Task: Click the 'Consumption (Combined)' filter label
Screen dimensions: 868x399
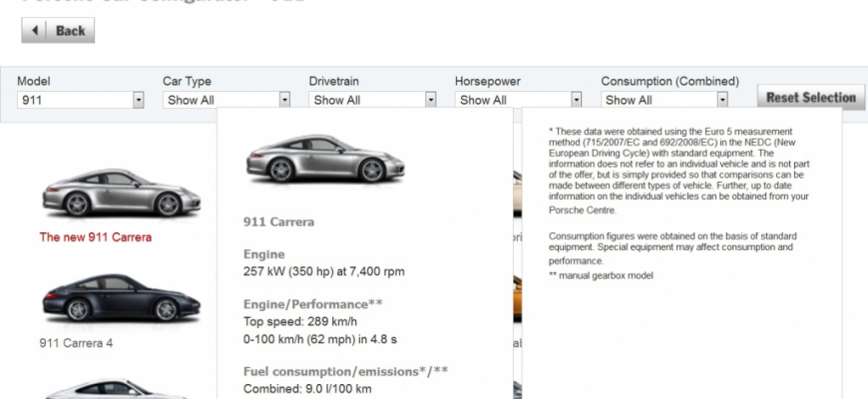Action: point(669,82)
